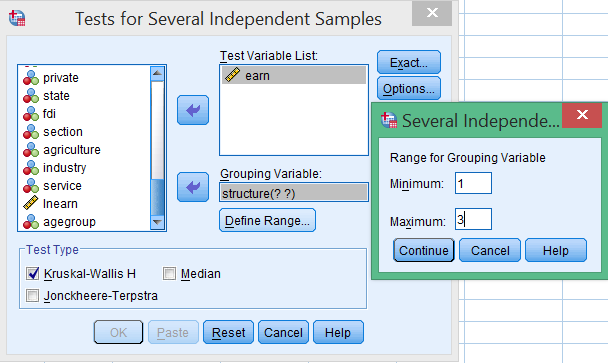This screenshot has width=608, height=363.
Task: Click the ruler icon next to lnearn
Action: pyautogui.click(x=31, y=203)
